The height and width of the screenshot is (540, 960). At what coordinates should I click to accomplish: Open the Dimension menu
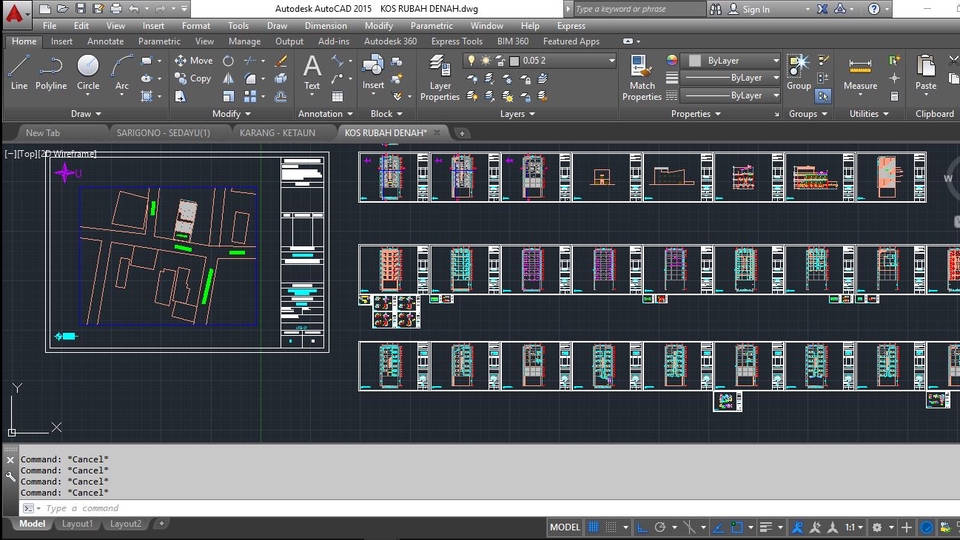[x=326, y=26]
